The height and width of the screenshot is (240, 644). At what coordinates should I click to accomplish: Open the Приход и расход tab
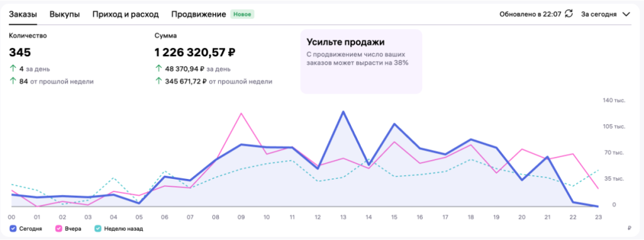click(x=125, y=14)
